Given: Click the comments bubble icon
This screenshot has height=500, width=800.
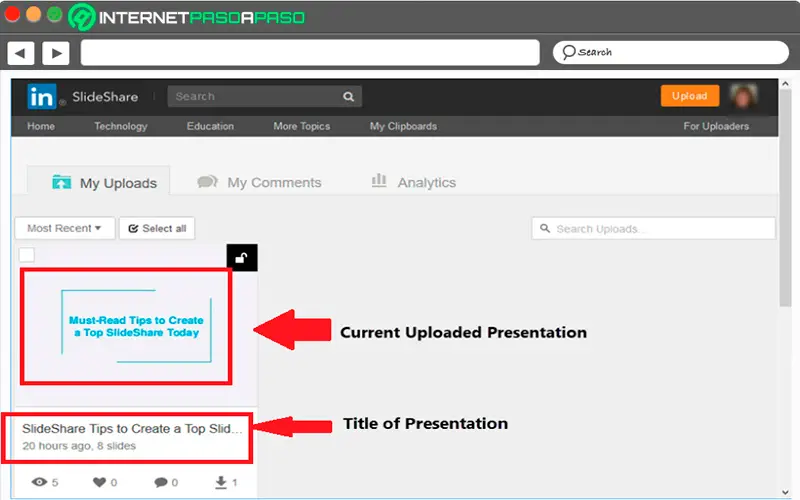Looking at the screenshot, I should tap(161, 482).
